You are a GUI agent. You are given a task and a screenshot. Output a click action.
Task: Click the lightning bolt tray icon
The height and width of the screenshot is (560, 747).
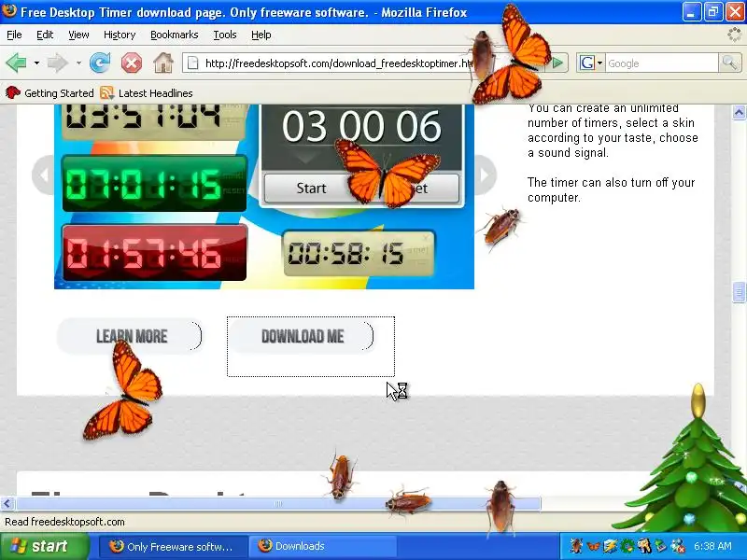[x=611, y=546]
